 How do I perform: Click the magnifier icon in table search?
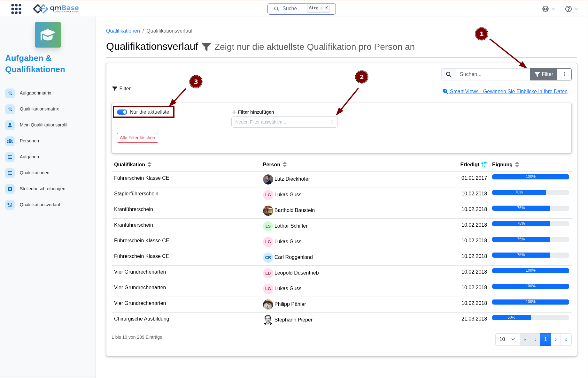(449, 74)
